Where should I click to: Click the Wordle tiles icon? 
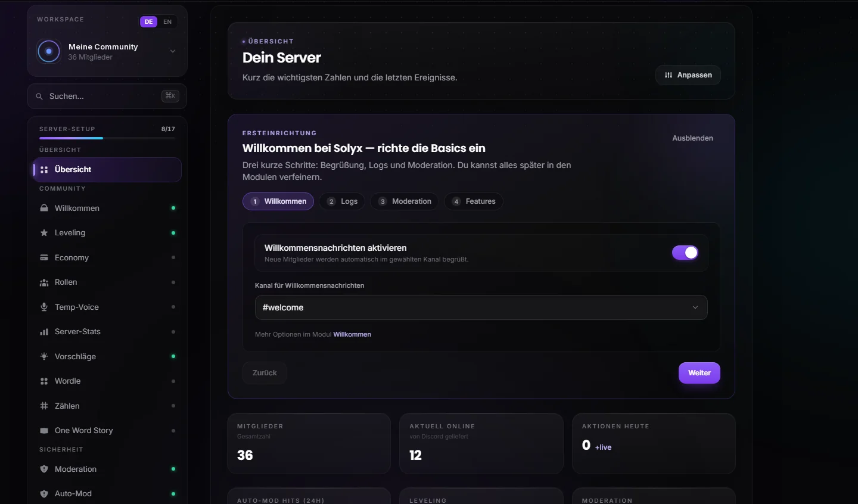click(44, 381)
